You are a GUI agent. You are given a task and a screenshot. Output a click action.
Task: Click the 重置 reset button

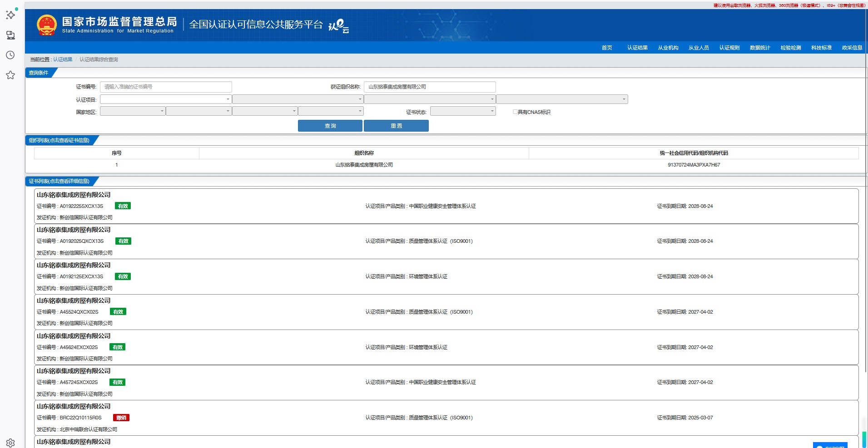pyautogui.click(x=396, y=126)
